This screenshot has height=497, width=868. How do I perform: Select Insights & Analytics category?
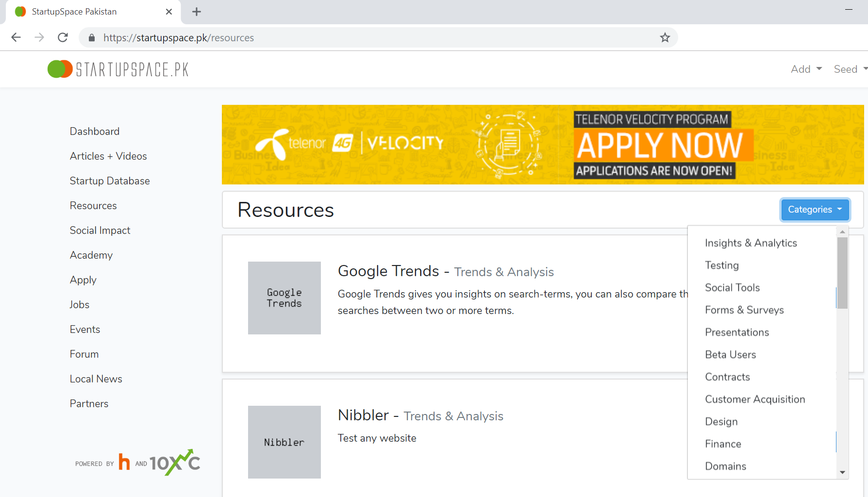pyautogui.click(x=751, y=243)
